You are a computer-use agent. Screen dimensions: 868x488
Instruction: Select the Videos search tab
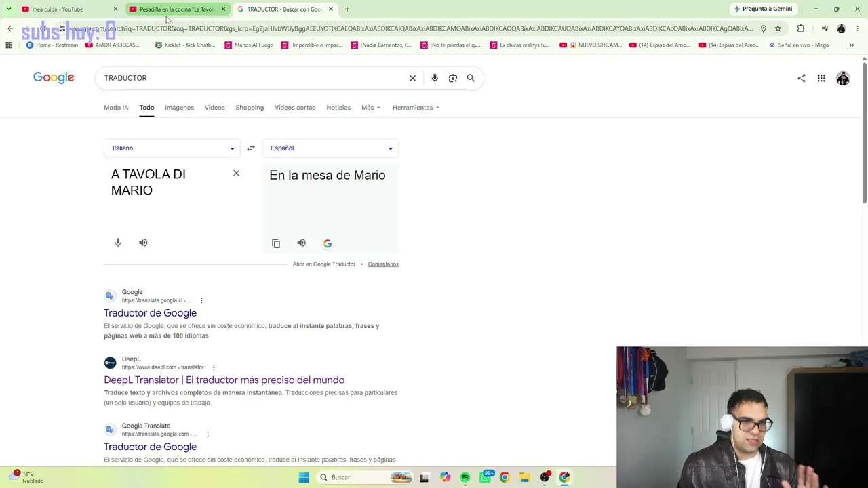(214, 108)
